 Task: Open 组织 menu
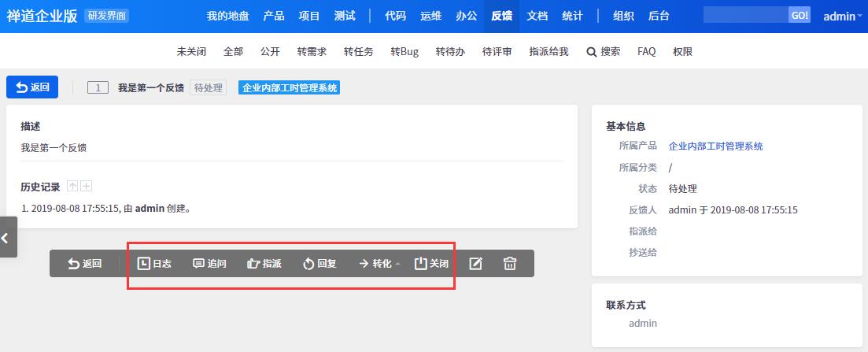tap(623, 16)
